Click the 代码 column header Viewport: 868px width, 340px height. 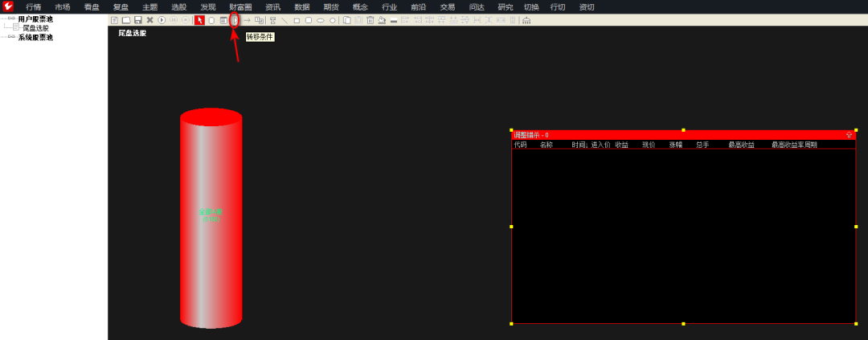[520, 145]
